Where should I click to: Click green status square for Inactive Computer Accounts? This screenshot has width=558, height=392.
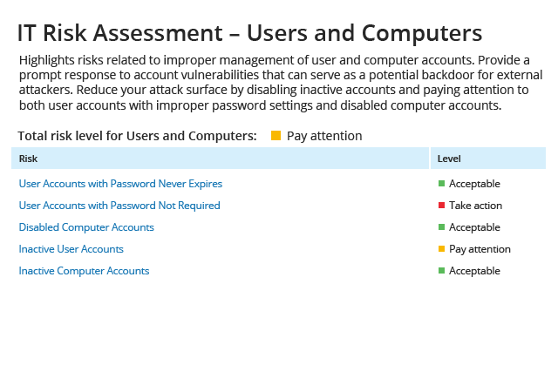(x=441, y=271)
